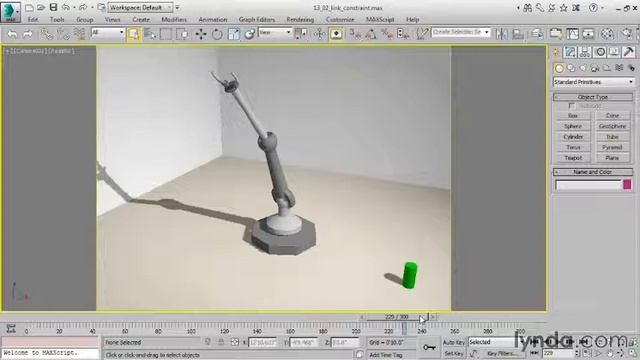Toggle the selection lock icon in status bar
The image size is (640, 360).
221,342
